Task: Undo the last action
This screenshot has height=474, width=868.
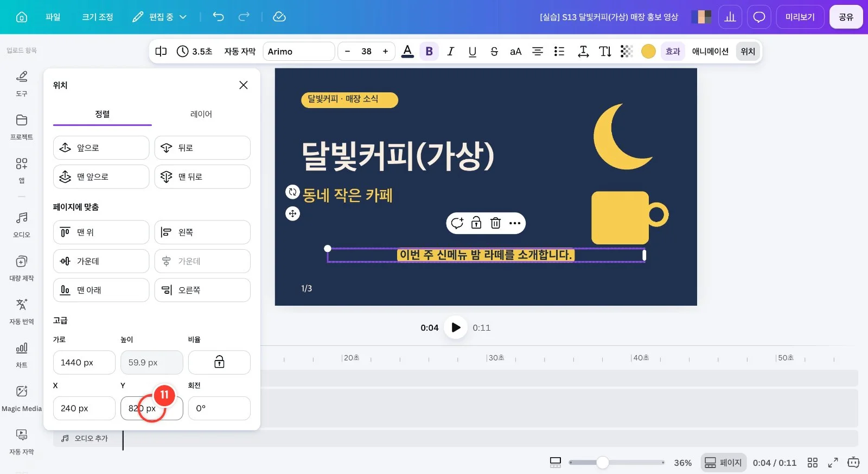Action: click(x=218, y=17)
